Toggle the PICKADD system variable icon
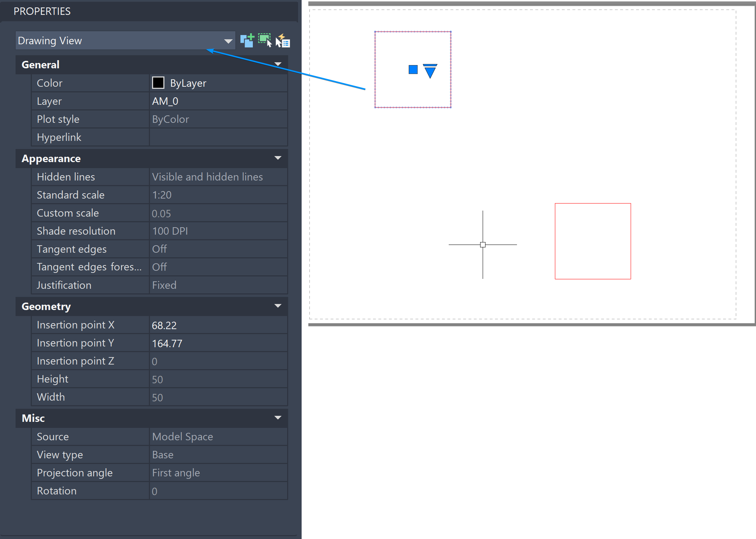Image resolution: width=756 pixels, height=539 pixels. tap(247, 40)
